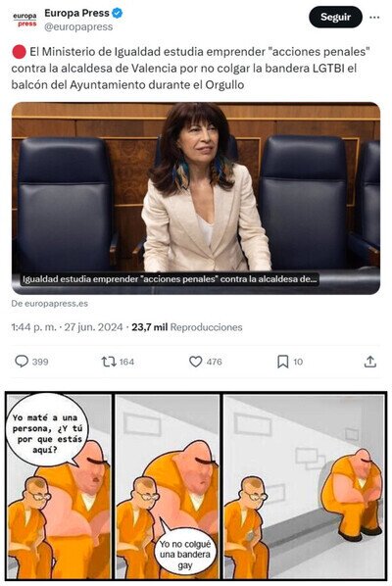Click the blue verified badge
This screenshot has width=392, height=586.
(x=118, y=13)
